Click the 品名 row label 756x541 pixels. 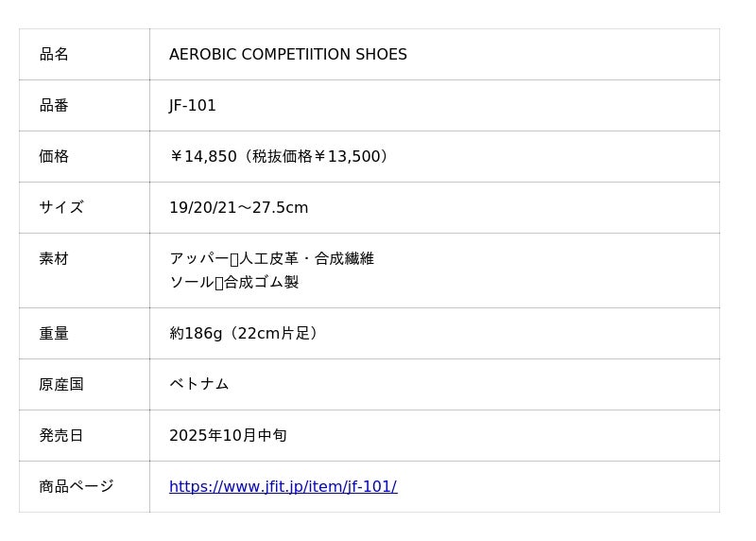point(54,55)
